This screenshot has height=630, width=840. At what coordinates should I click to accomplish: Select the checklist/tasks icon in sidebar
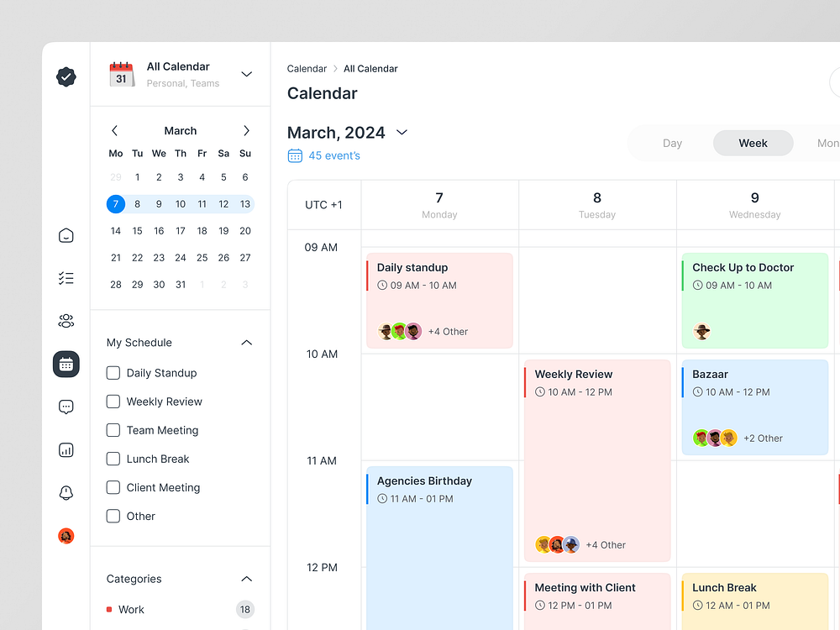pos(66,277)
